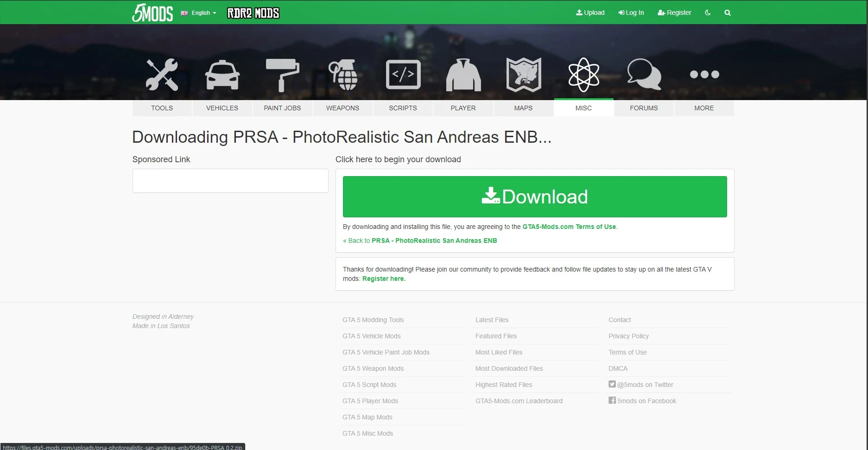The height and width of the screenshot is (450, 868).
Task: Select the SCRIPTS tab
Action: pyautogui.click(x=403, y=108)
